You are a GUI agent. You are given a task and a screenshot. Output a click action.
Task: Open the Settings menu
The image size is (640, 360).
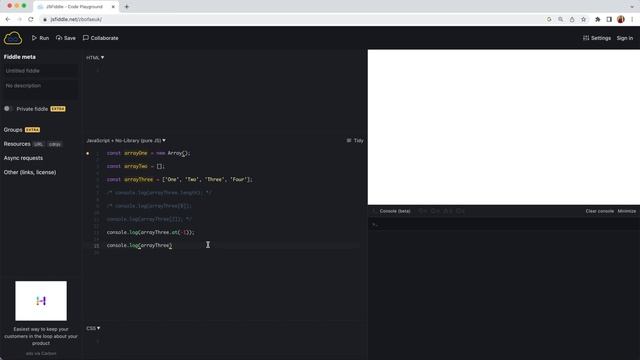coord(597,38)
